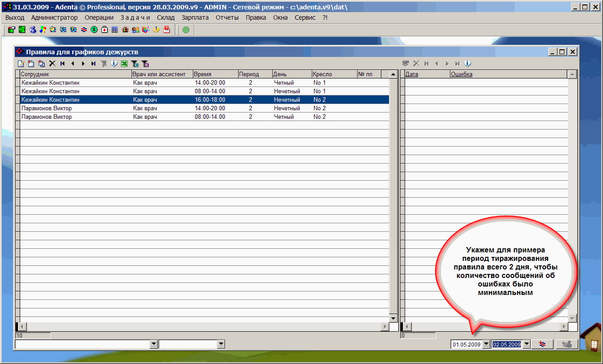Open the Зарплата menu
Screen dimensions: 603x364
(195, 17)
